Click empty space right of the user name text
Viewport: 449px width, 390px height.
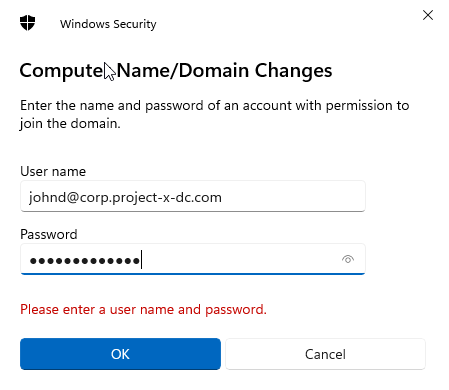pyautogui.click(x=293, y=197)
